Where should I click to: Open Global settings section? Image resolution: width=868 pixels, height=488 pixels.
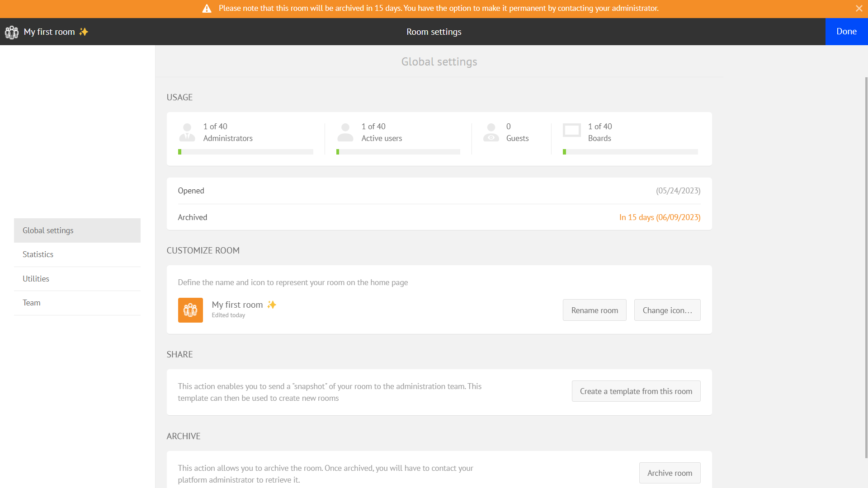[77, 230]
